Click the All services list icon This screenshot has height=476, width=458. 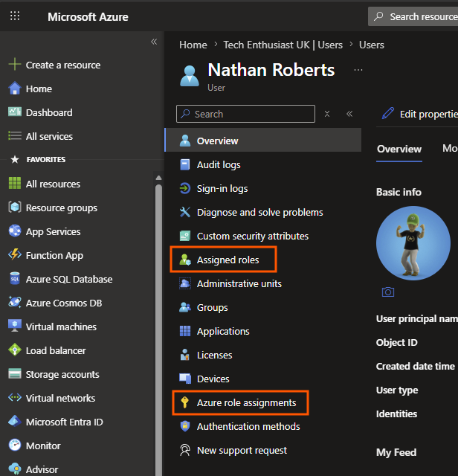[x=15, y=136]
